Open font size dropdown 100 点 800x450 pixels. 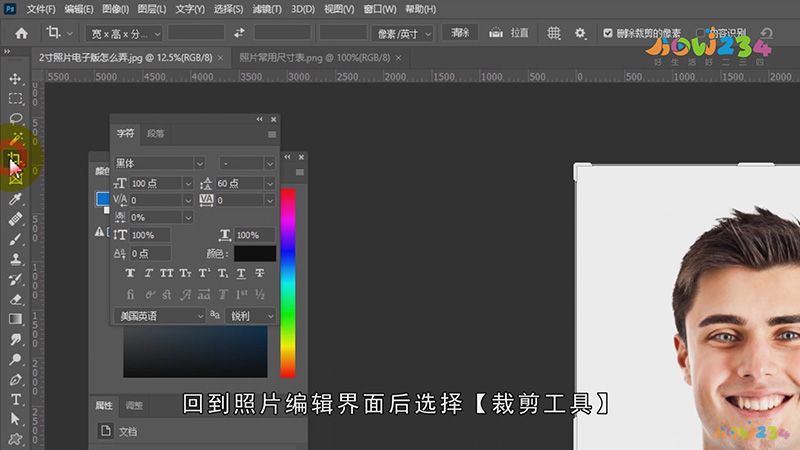[x=187, y=183]
